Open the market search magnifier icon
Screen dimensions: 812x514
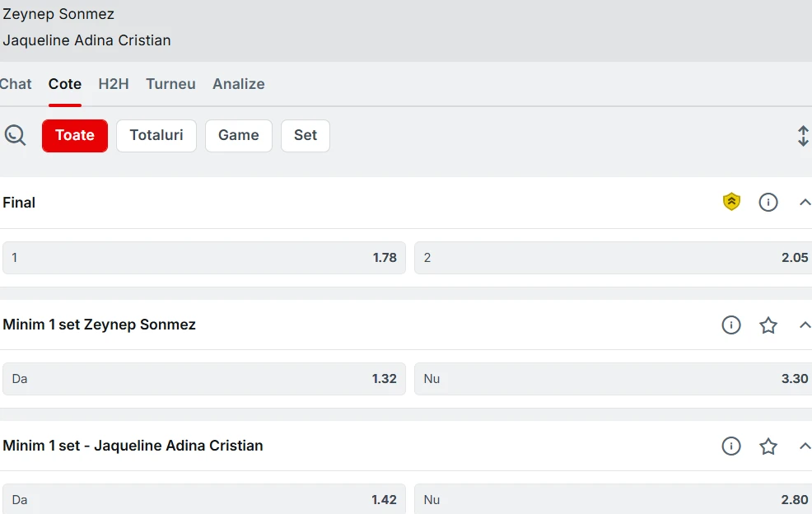[15, 135]
